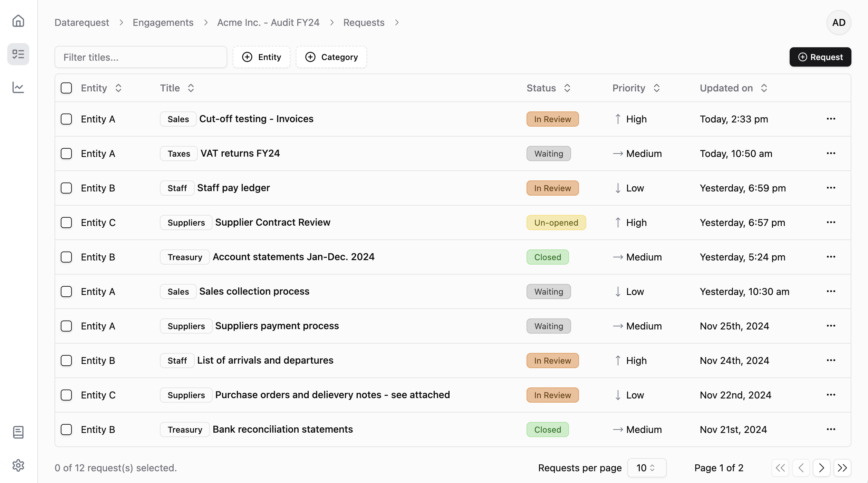Open row actions for VAT returns FY24

[831, 153]
